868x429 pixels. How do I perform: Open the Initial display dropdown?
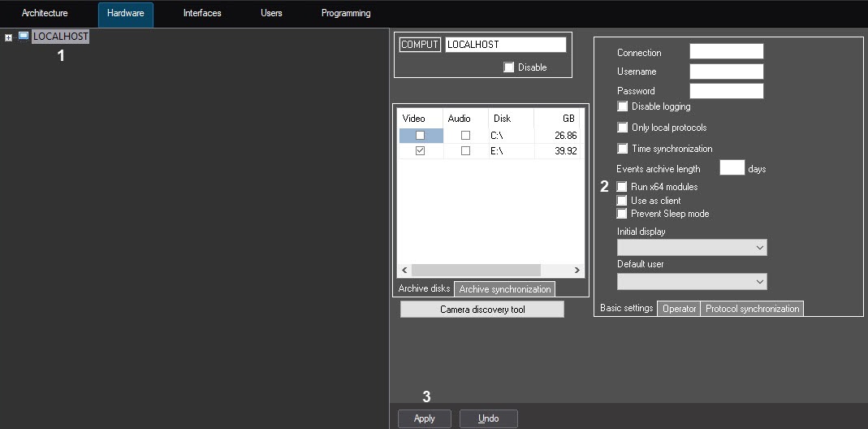[x=692, y=247]
